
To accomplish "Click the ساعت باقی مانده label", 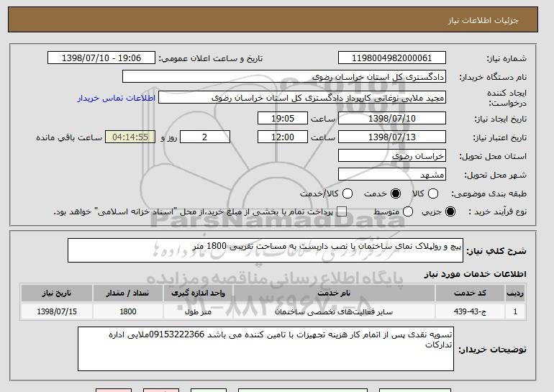I will tap(69, 137).
